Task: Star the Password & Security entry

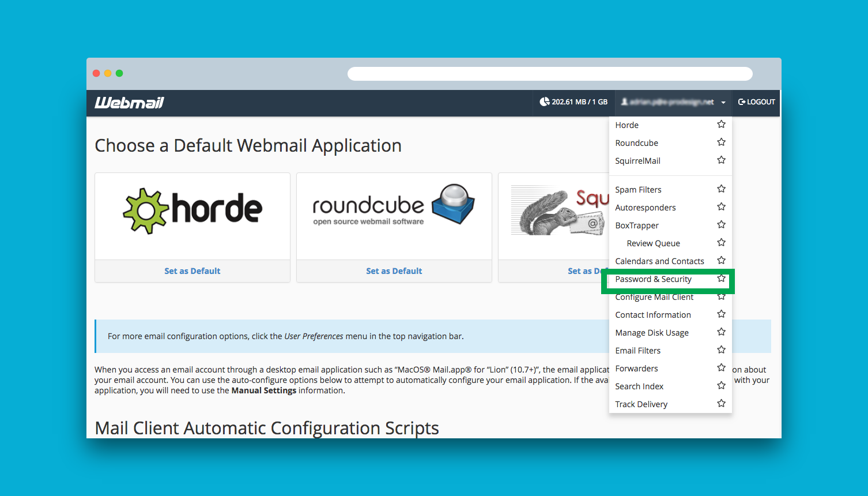Action: click(x=721, y=279)
